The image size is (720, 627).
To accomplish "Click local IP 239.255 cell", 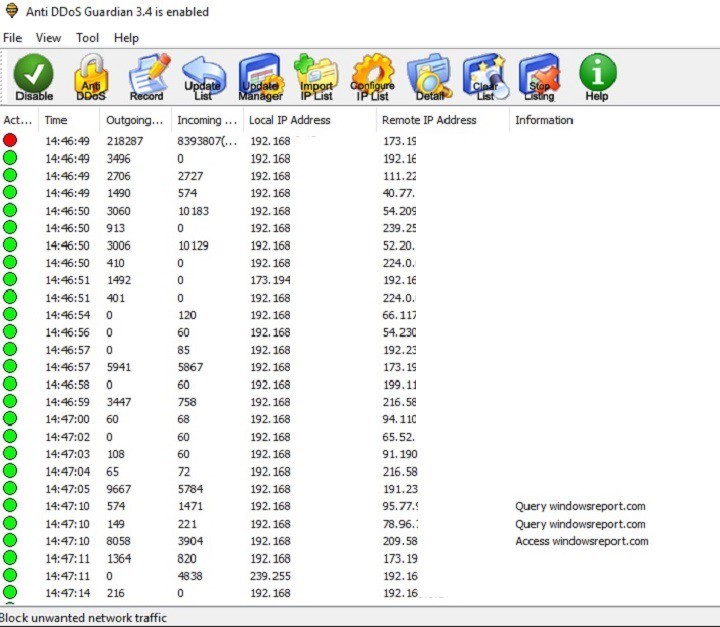I will tap(270, 576).
